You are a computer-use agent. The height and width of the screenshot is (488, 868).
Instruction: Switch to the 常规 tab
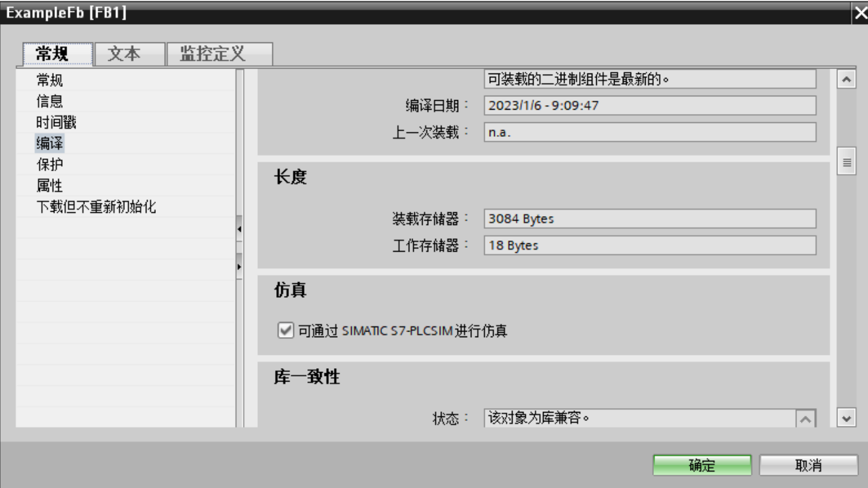(x=58, y=55)
